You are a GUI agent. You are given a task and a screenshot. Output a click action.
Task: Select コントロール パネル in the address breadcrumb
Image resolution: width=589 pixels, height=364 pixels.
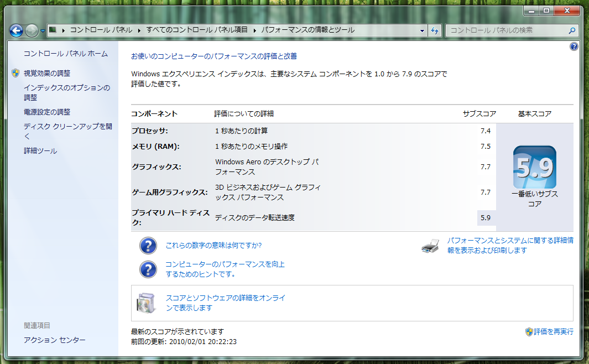pyautogui.click(x=101, y=30)
